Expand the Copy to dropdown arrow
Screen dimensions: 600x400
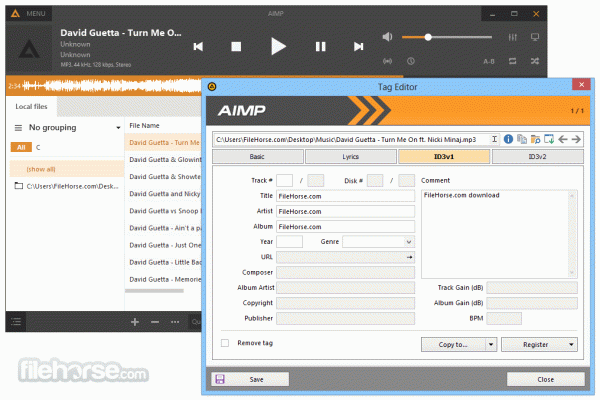coord(491,344)
